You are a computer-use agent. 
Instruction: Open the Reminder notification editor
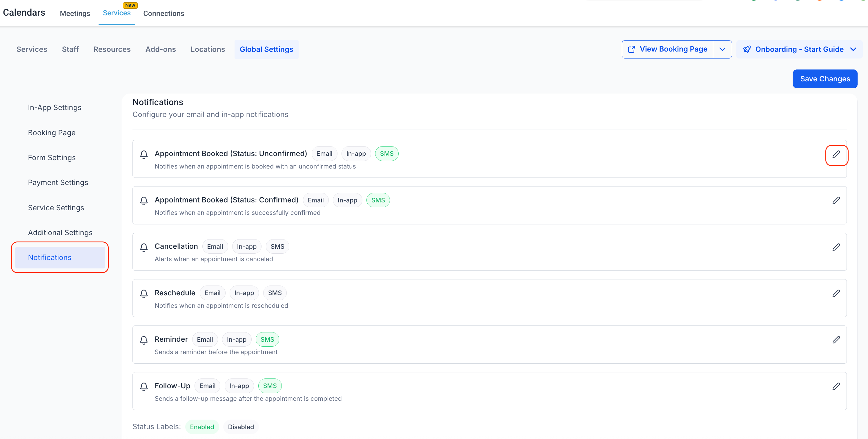click(x=837, y=340)
